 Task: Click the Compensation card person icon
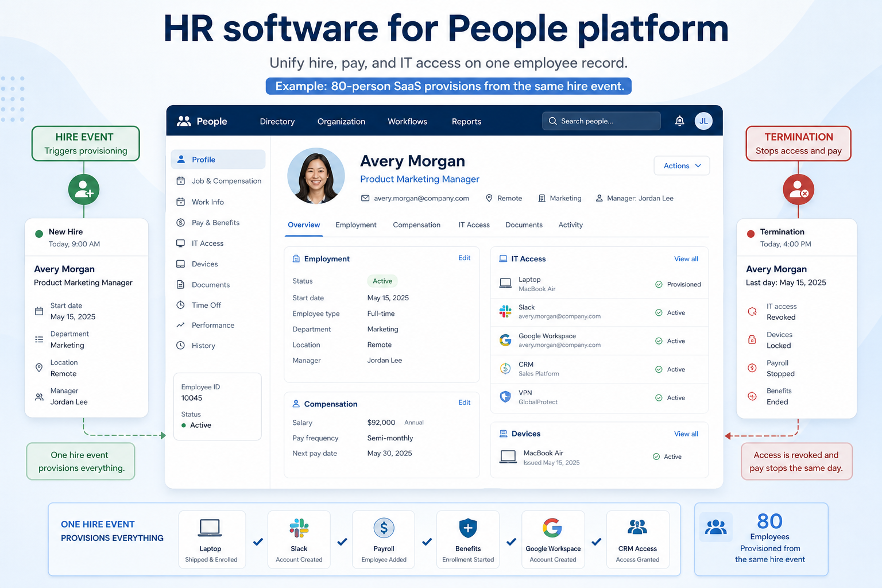(x=296, y=404)
